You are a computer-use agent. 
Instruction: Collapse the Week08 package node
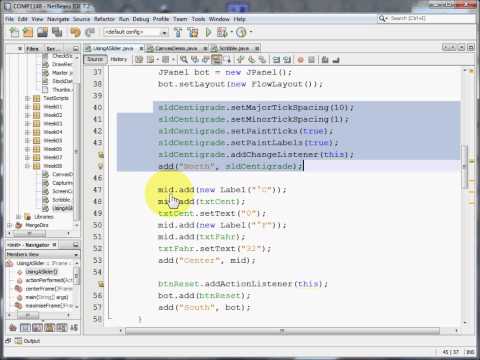click(28, 166)
